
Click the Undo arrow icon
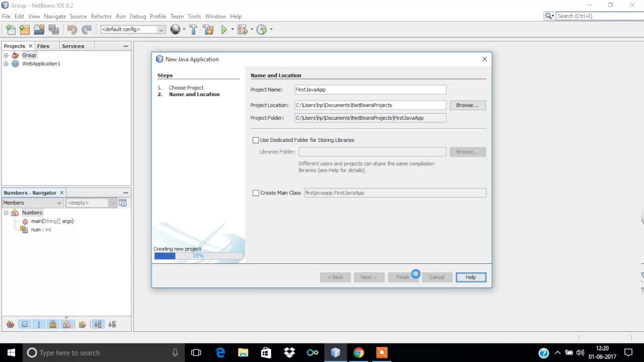[x=72, y=30]
